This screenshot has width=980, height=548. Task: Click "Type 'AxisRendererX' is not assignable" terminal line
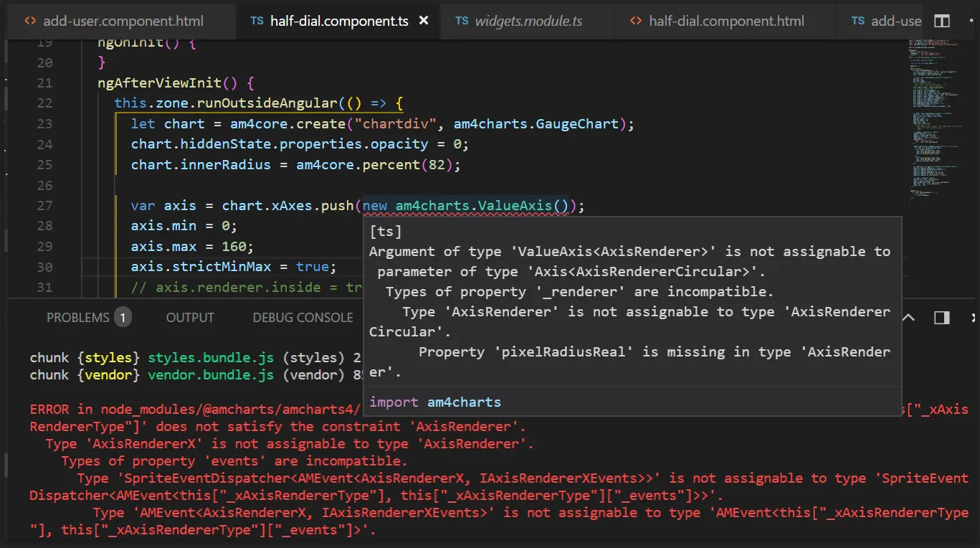click(x=290, y=443)
